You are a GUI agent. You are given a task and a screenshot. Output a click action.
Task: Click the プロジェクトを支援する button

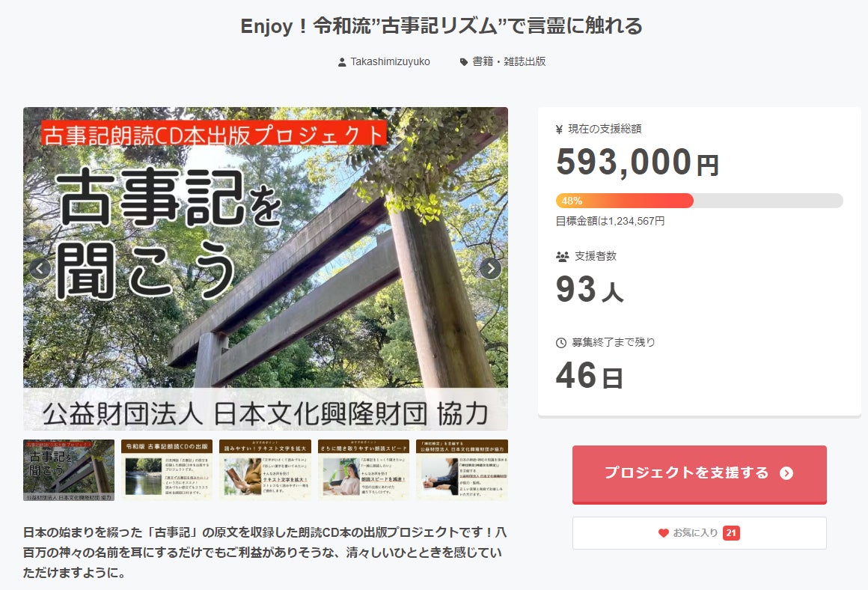699,474
